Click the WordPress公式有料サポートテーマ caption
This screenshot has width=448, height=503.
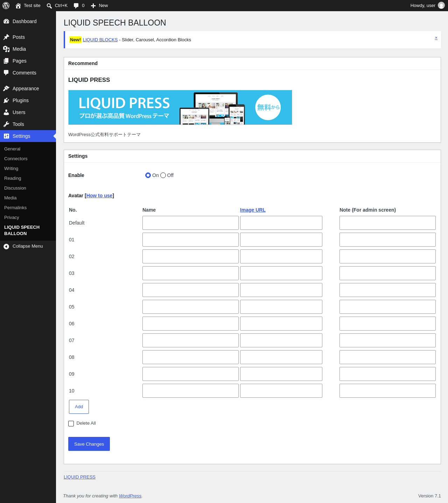104,135
